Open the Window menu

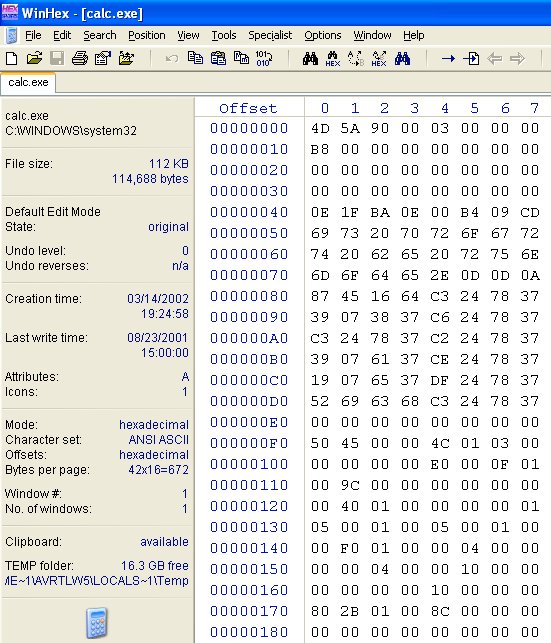[x=372, y=36]
